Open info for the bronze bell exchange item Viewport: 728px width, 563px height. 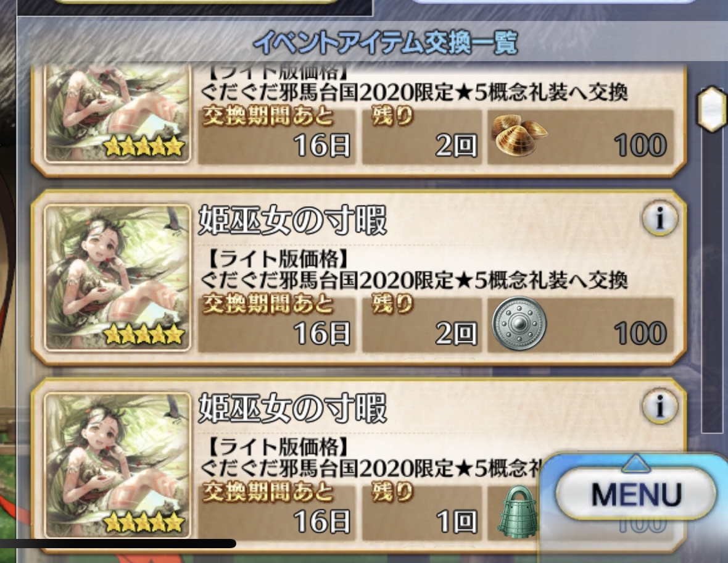pyautogui.click(x=660, y=406)
